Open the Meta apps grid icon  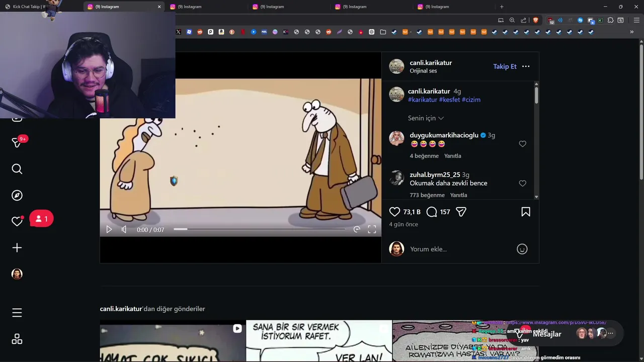[x=17, y=339]
